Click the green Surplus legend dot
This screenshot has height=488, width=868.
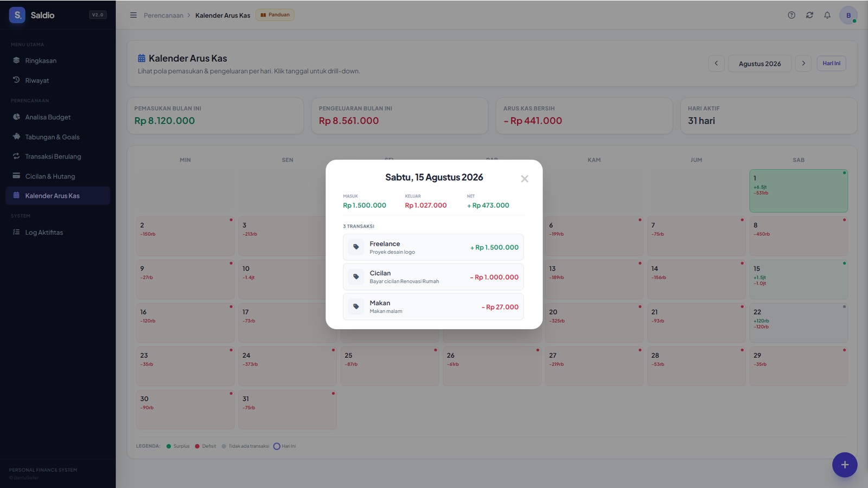[169, 446]
